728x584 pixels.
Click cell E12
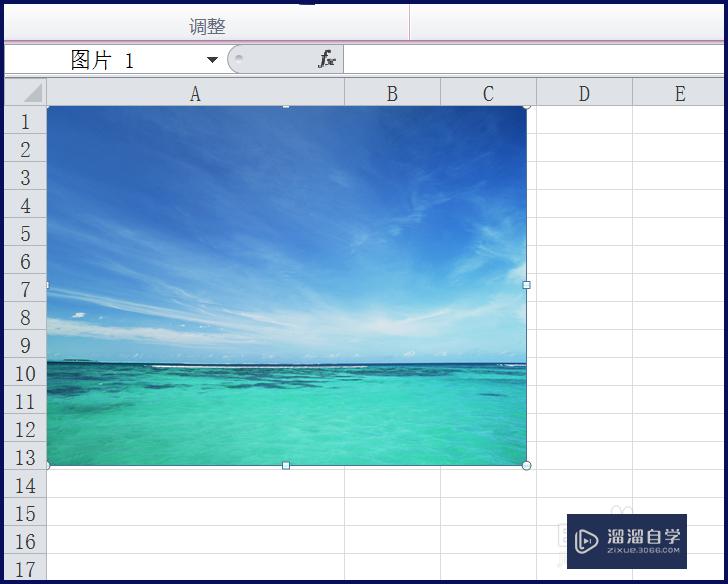[678, 428]
